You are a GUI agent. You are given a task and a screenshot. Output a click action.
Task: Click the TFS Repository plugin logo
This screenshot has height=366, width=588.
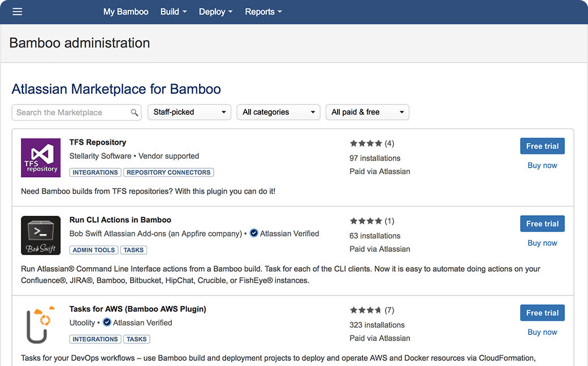coord(40,158)
